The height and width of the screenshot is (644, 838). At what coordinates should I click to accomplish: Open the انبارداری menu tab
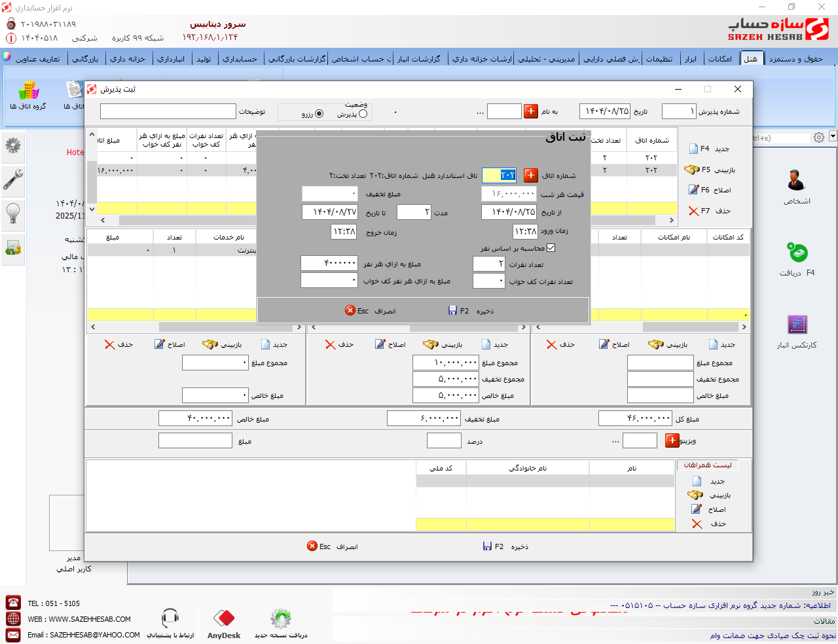(171, 59)
